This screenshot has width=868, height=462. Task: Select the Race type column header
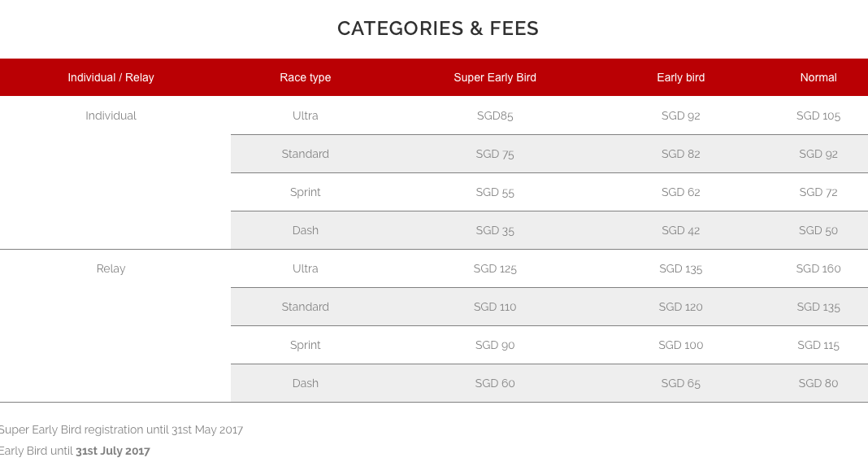tap(305, 77)
